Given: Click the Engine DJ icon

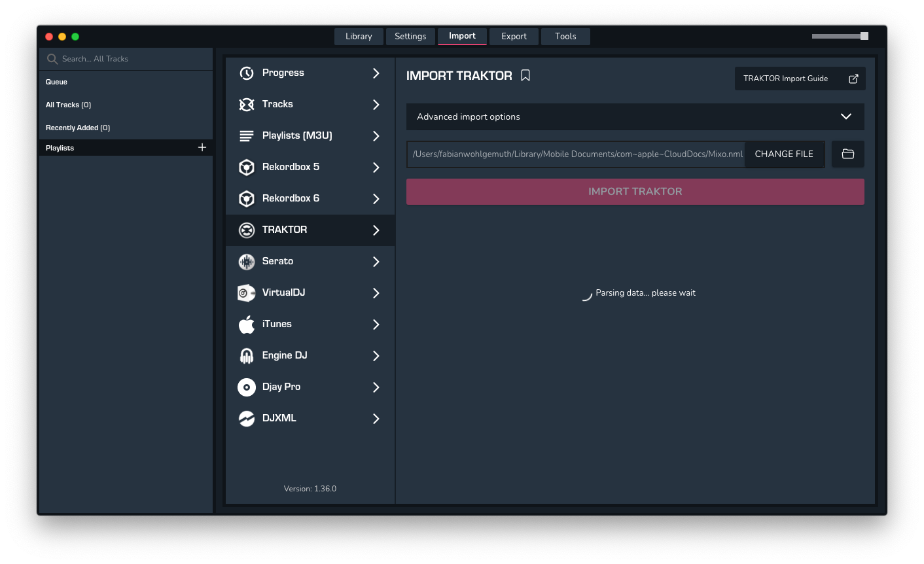Looking at the screenshot, I should click(x=247, y=356).
